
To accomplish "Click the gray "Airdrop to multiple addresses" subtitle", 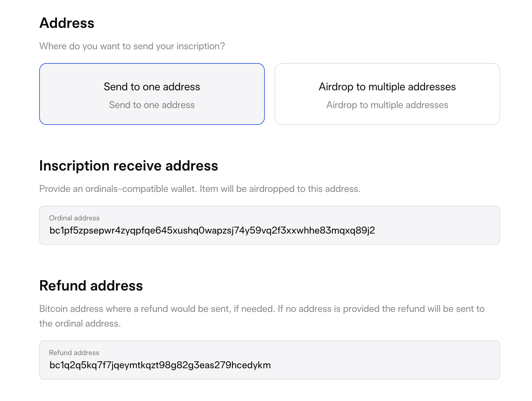I will coord(387,105).
